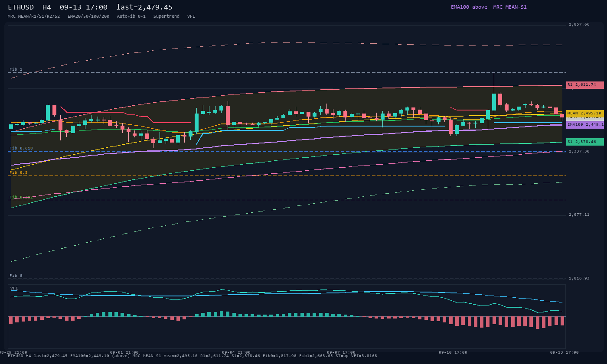
Task: Click the yellow 'MEAN 2,495.10' price tag
Action: [585, 113]
